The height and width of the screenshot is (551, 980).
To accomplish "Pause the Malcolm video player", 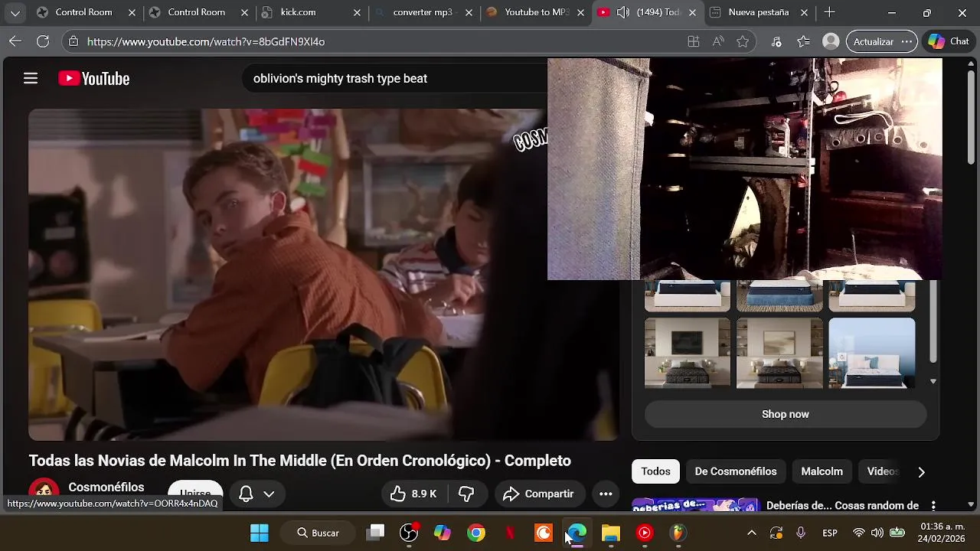I will [323, 274].
